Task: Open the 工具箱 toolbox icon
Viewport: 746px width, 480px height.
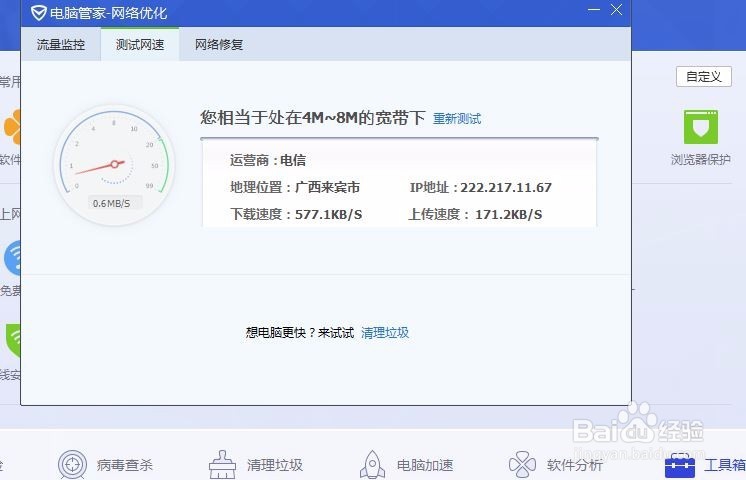Action: coord(679,466)
